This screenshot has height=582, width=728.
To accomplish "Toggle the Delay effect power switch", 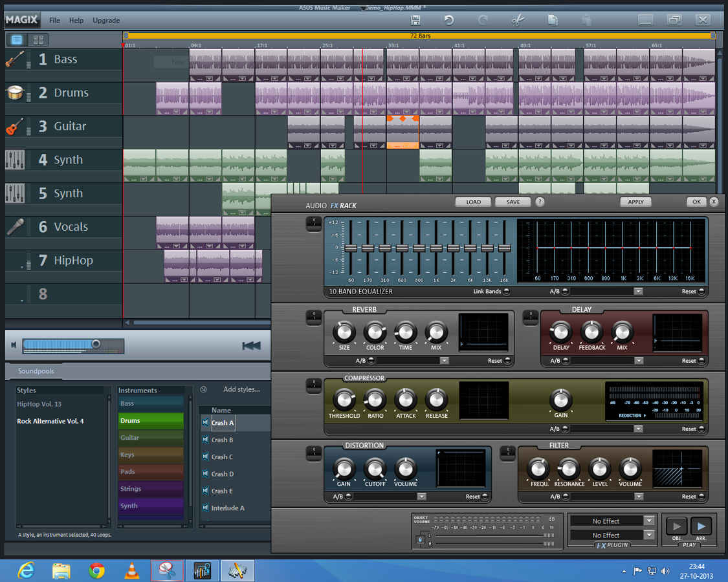I will [x=530, y=318].
